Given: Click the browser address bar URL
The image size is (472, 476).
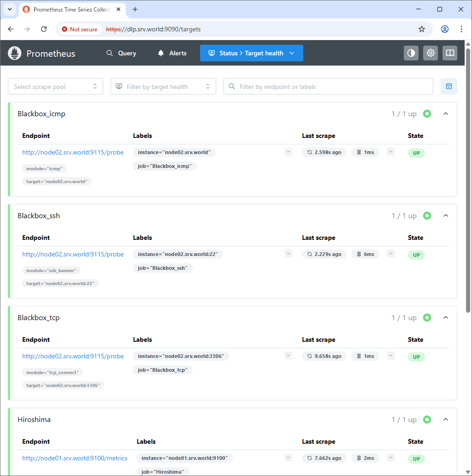Looking at the screenshot, I should pos(153,29).
